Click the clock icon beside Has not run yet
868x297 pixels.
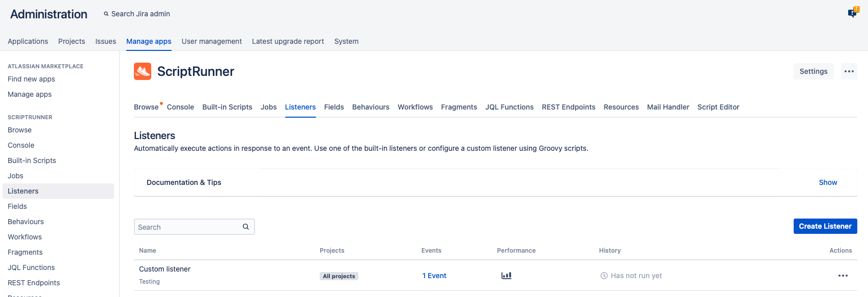[x=604, y=276]
